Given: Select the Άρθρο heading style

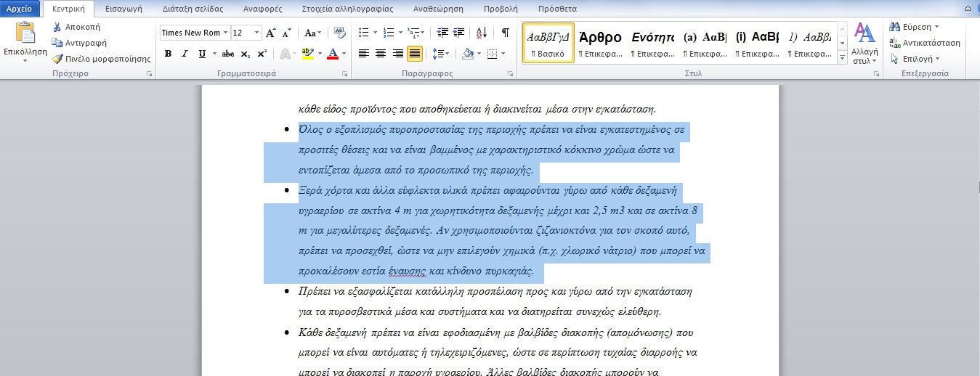Looking at the screenshot, I should [x=601, y=43].
